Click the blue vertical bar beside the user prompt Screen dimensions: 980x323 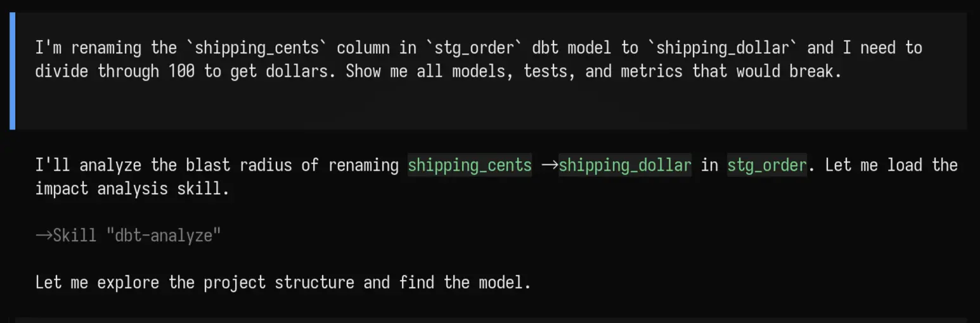(12, 70)
